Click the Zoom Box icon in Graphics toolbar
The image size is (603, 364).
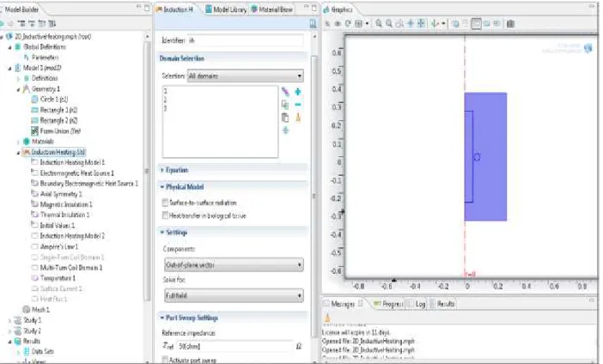[x=399, y=23]
